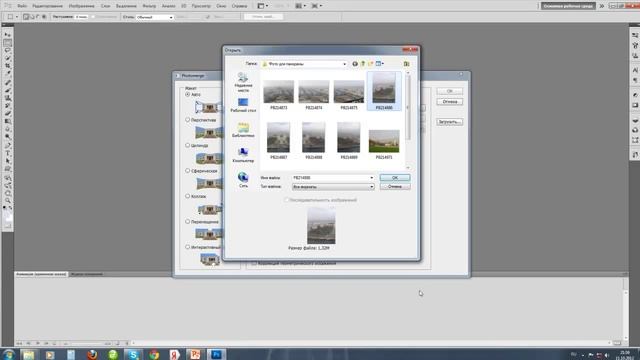This screenshot has height=360, width=640.
Task: Select the Clone Stamp tool
Action: 8,98
